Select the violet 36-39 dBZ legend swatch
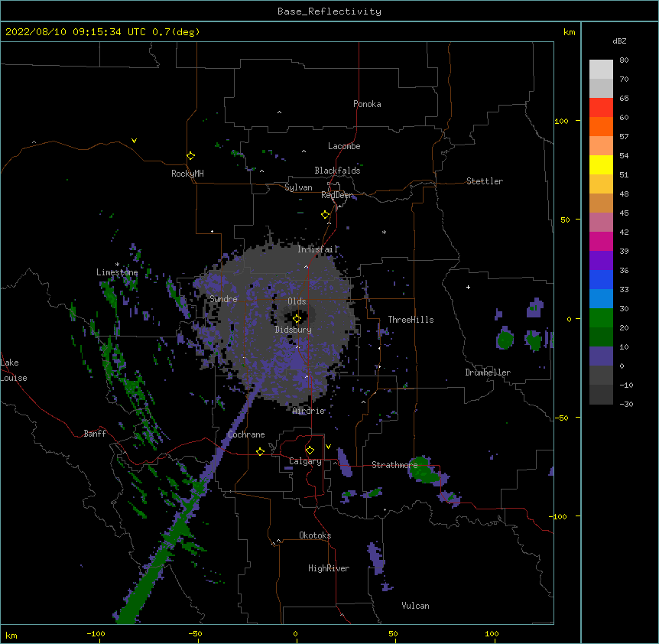Viewport: 659px width, 644px height. point(601,261)
